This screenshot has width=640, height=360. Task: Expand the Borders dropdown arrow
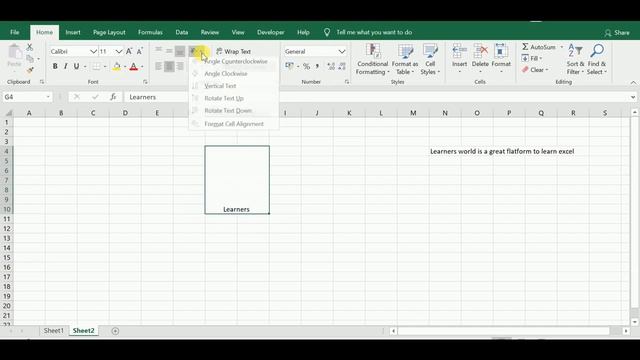pos(105,67)
